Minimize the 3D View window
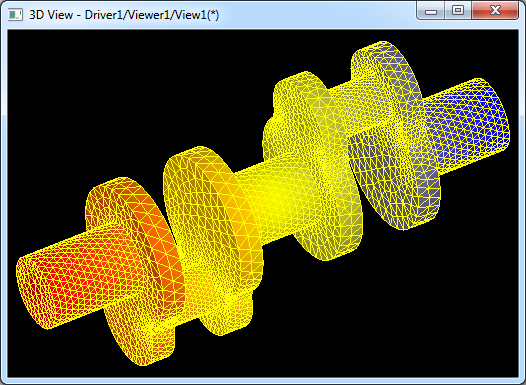Image resolution: width=526 pixels, height=385 pixels. [x=431, y=11]
